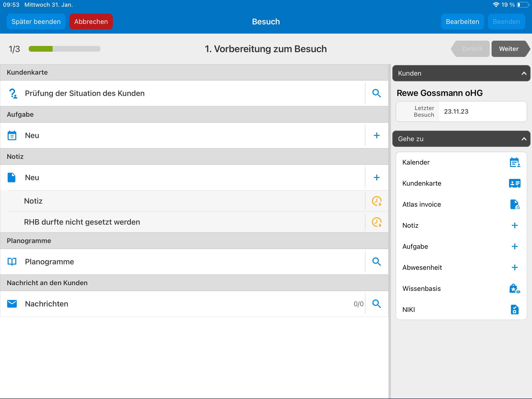Open clock icon next to RHB note
The image size is (532, 399).
point(376,222)
